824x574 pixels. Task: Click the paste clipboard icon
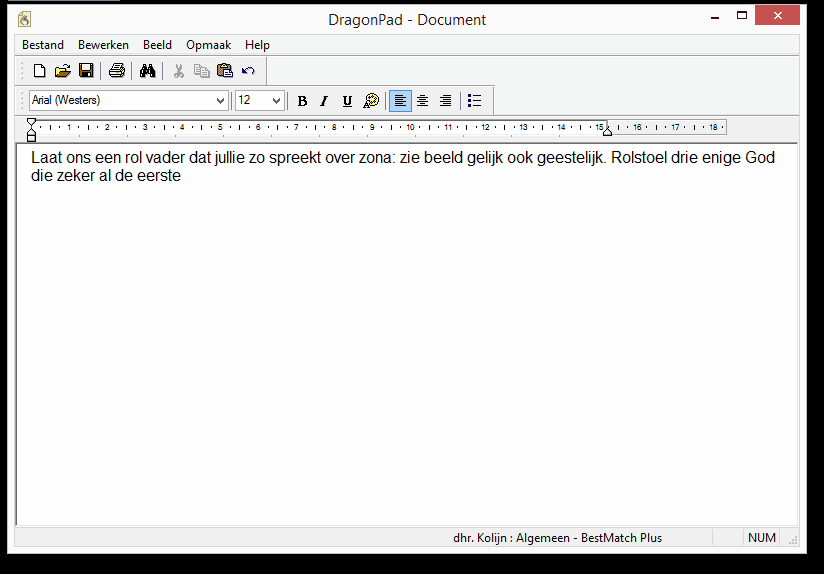pyautogui.click(x=225, y=71)
